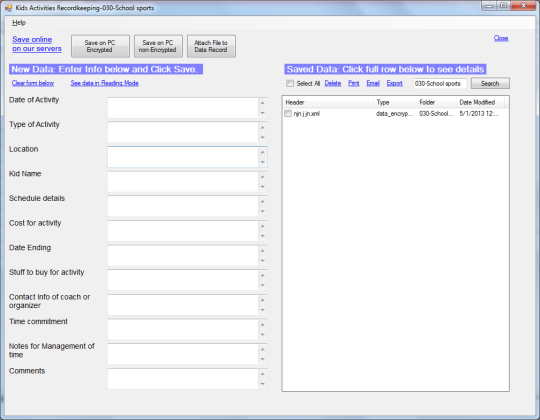Click scroll down arrow of Schedule details field
Screen dimensions: 540x420
pyautogui.click(x=263, y=211)
